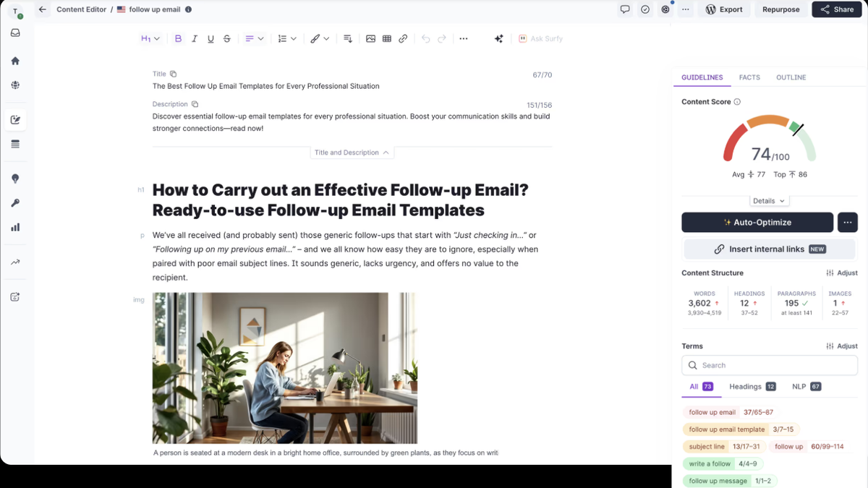Open the key icon keyword tool
Screen dimensions: 868x488
15,203
